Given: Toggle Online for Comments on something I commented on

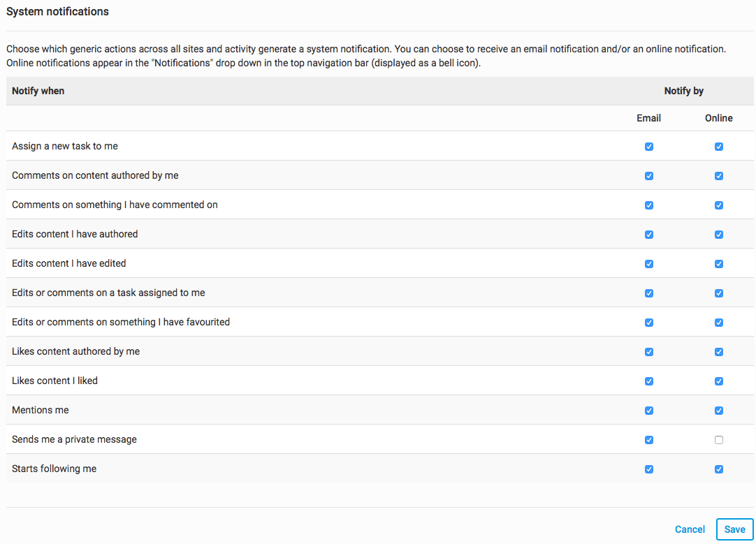Looking at the screenshot, I should coord(719,205).
